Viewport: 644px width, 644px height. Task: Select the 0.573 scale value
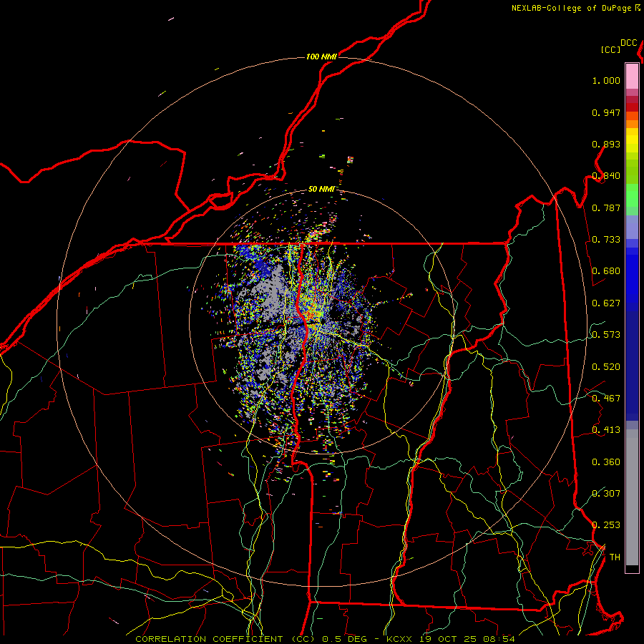coord(606,335)
